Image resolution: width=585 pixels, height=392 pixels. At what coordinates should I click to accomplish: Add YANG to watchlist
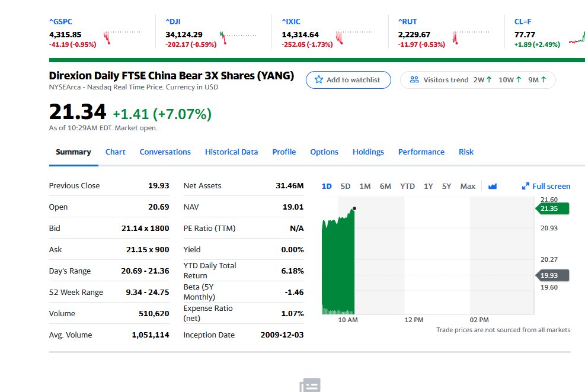pos(349,80)
